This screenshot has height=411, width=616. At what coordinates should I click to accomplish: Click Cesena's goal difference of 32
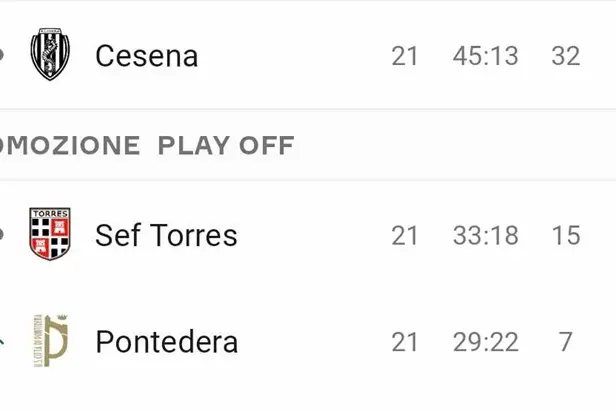coord(566,56)
